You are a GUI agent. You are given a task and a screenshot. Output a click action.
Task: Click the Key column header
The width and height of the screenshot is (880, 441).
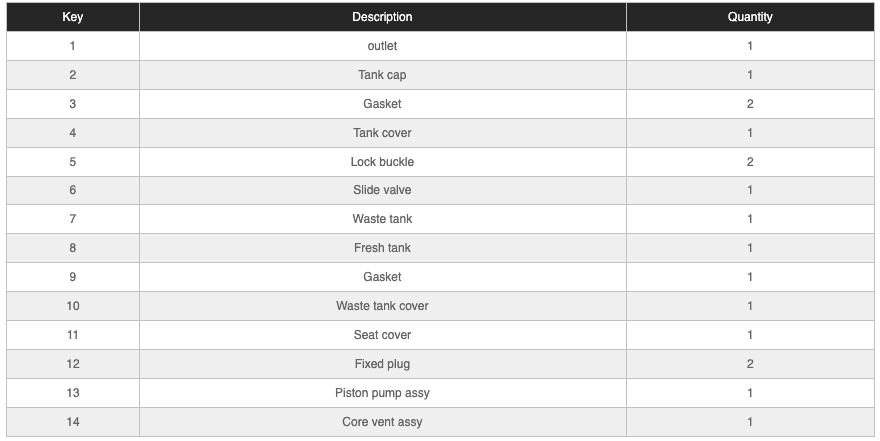coord(73,17)
